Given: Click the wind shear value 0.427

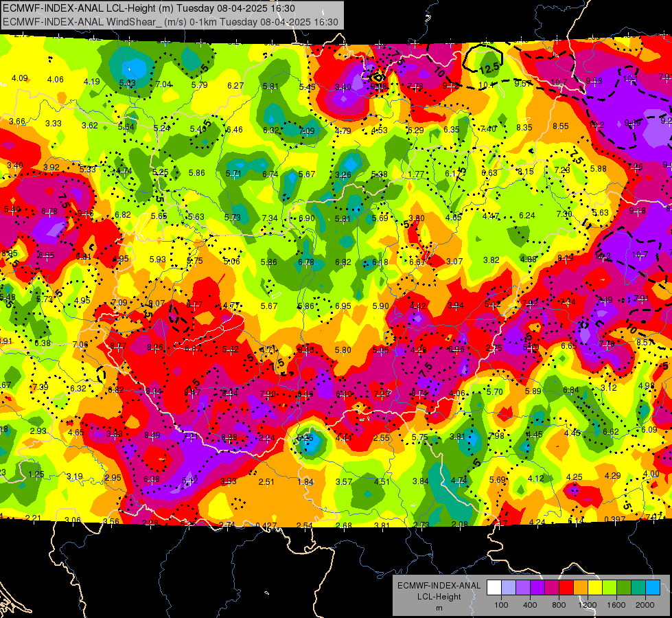Looking at the screenshot, I should click(x=266, y=525).
